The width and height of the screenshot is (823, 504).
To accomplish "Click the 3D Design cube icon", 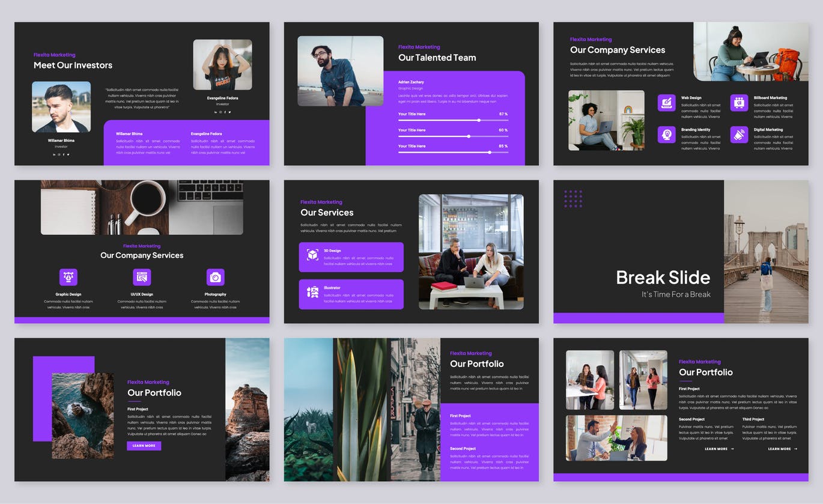I will pyautogui.click(x=312, y=256).
